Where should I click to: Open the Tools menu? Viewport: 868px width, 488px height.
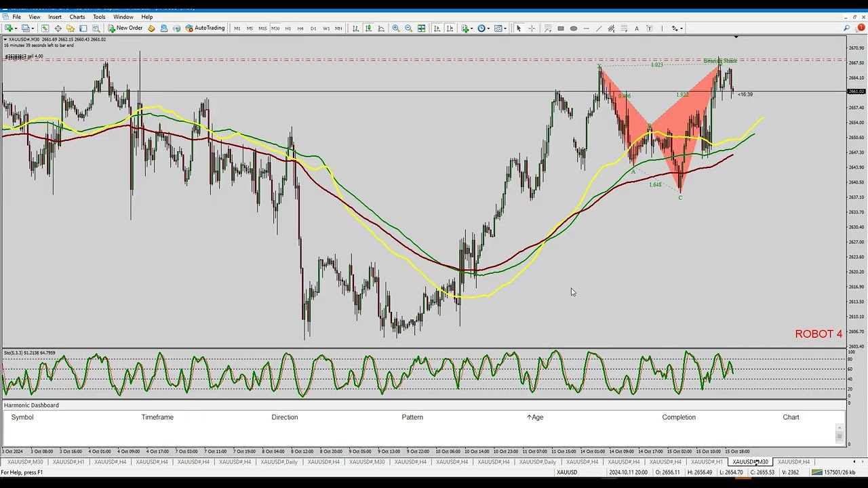coord(99,17)
